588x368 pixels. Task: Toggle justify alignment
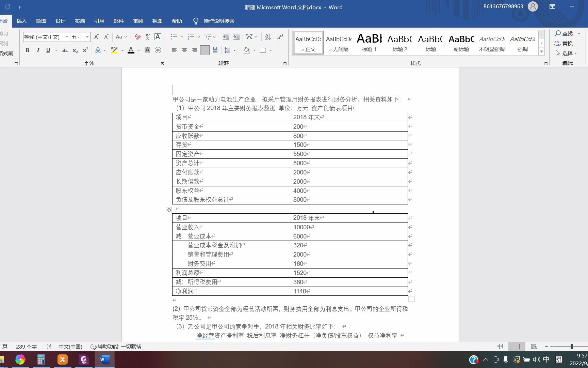(205, 50)
